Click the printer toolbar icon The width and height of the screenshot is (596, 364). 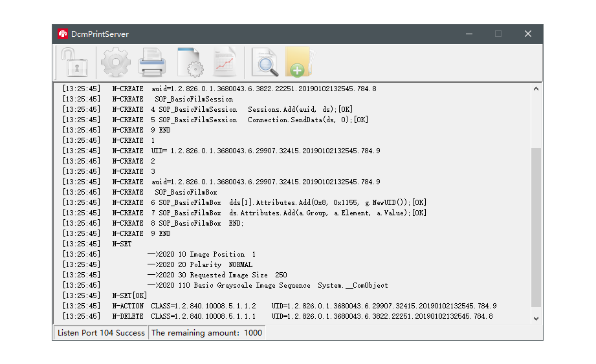[151, 62]
